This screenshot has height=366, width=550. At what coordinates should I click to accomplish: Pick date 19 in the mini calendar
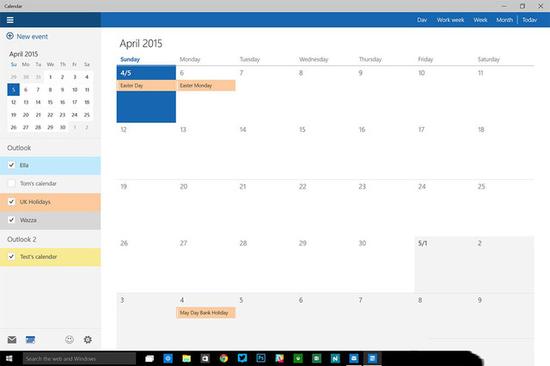[13, 115]
